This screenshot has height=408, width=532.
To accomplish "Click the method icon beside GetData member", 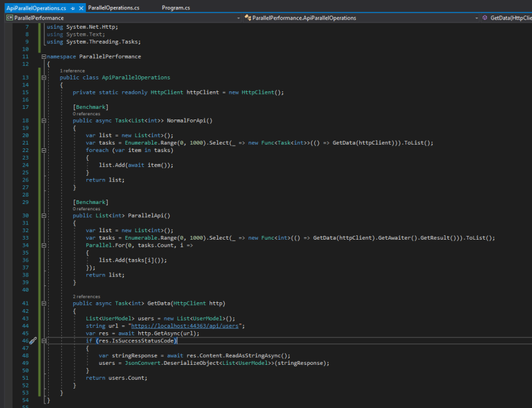I will tap(486, 18).
